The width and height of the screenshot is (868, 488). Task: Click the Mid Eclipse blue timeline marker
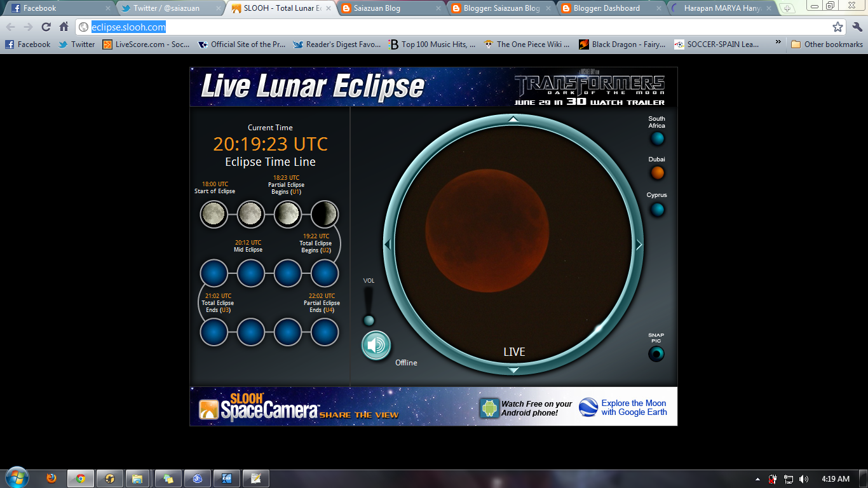tap(251, 273)
